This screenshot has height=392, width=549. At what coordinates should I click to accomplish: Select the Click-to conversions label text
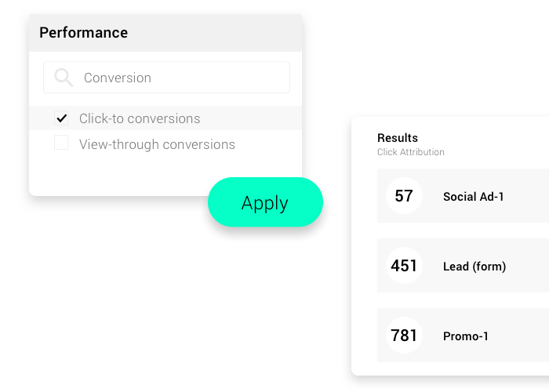click(140, 118)
